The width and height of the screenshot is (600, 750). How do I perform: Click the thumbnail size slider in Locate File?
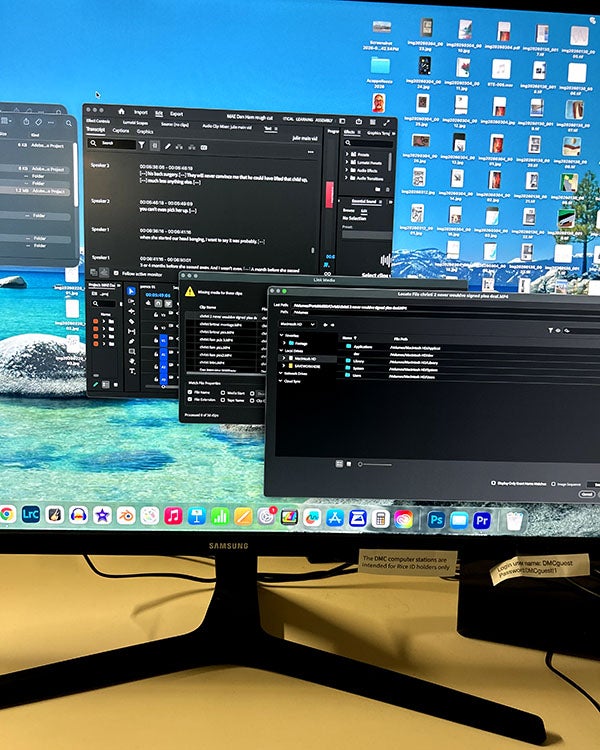pos(376,464)
